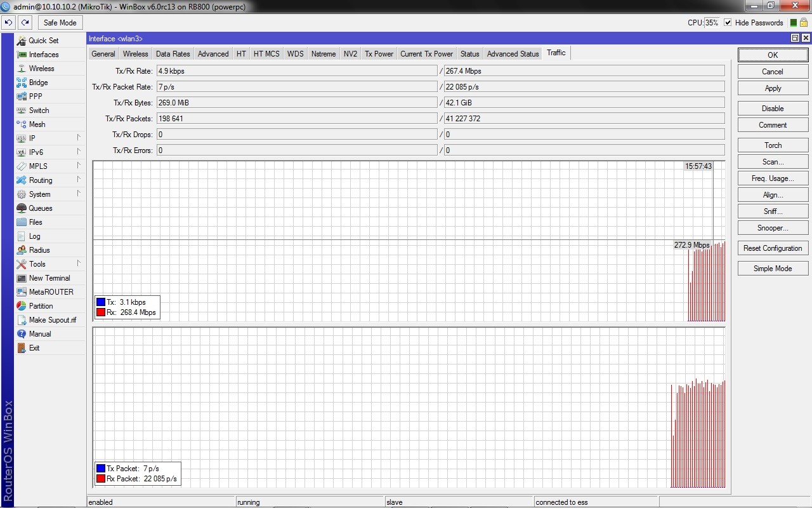
Task: Open the Advanced Status tab
Action: [x=513, y=54]
